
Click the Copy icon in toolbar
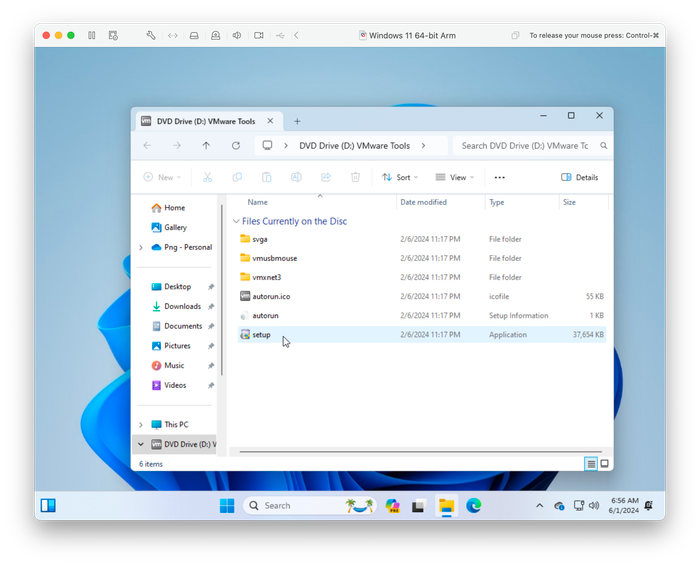[x=237, y=177]
